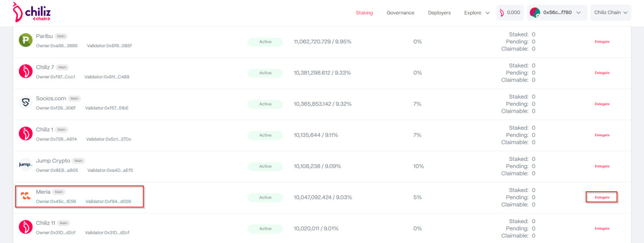Screen dimensions: 644x243
Task: Click the Paribu validator address 0xBf9...0B5f
Action: click(109, 46)
